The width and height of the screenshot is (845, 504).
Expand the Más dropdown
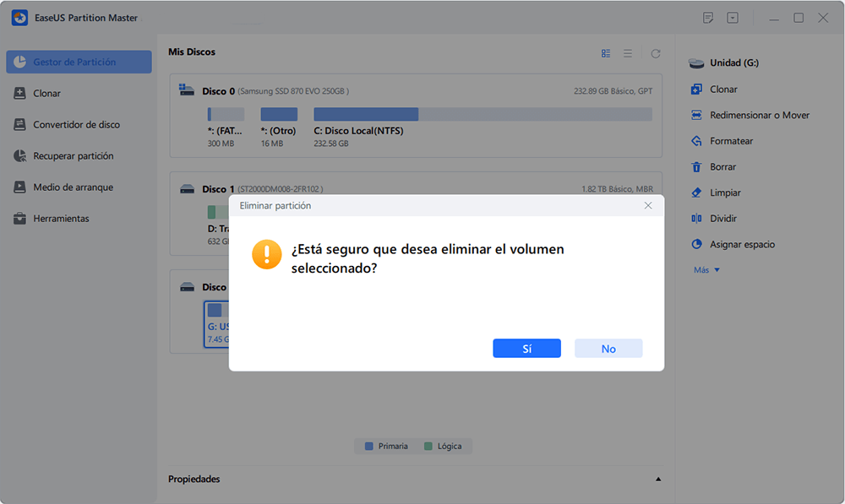(x=706, y=270)
